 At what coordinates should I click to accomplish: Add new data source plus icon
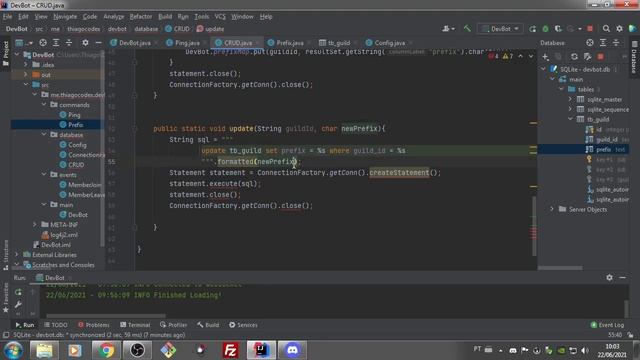pos(545,56)
